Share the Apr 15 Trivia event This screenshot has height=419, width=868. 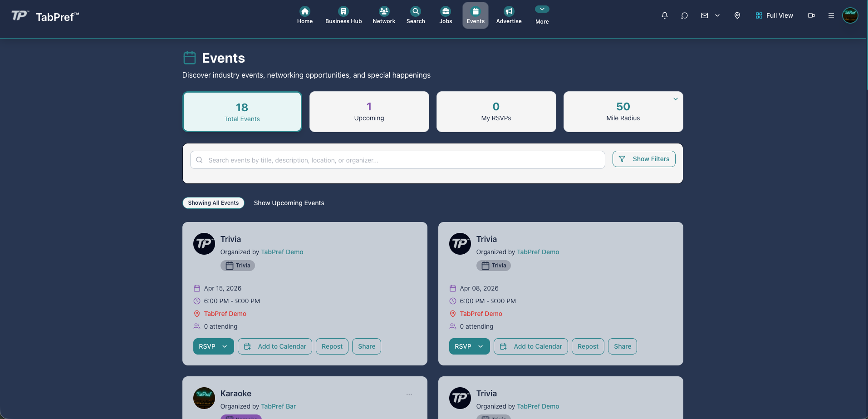point(367,346)
